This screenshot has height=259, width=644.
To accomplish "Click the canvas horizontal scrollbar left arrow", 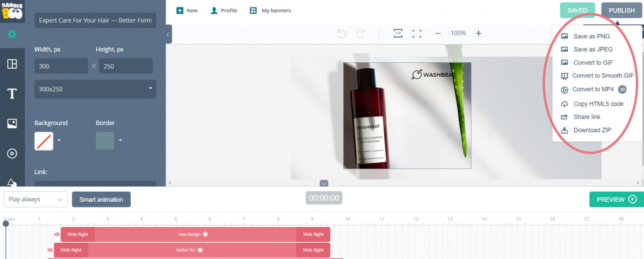I will [x=170, y=183].
